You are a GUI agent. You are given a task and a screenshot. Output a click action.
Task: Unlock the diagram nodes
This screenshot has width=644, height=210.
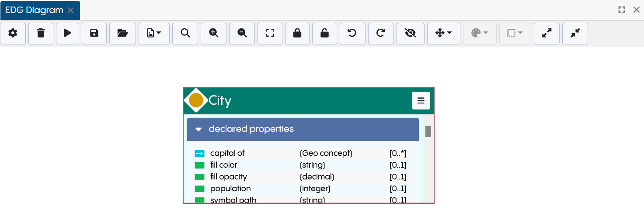(324, 34)
